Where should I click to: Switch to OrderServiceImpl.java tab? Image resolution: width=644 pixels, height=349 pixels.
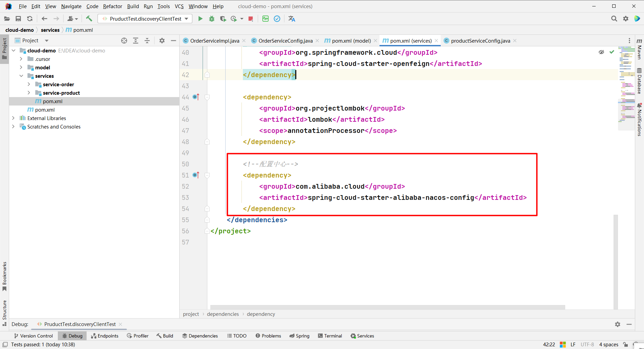tap(214, 41)
